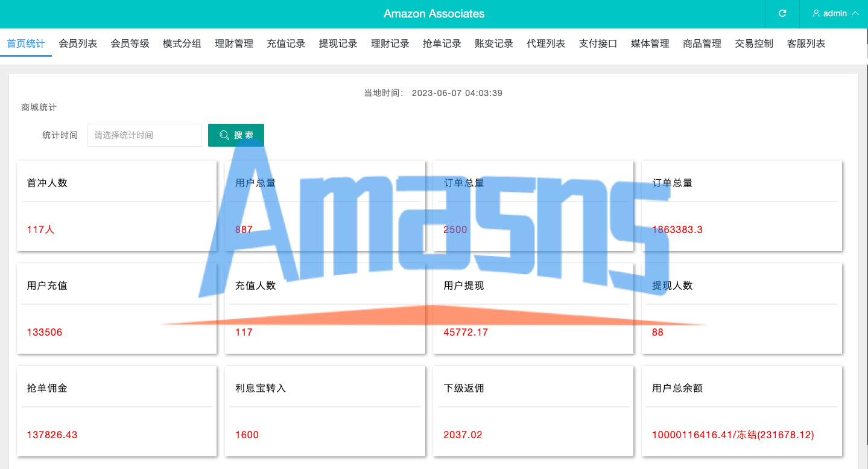Click the 用户充值 value 133506

coord(45,332)
